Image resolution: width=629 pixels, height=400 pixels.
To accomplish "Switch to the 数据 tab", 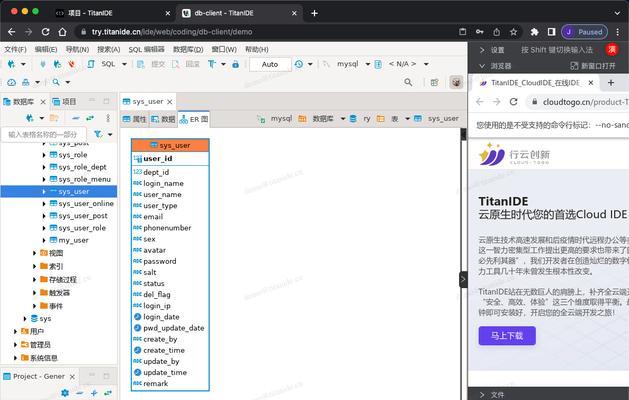I will (163, 119).
